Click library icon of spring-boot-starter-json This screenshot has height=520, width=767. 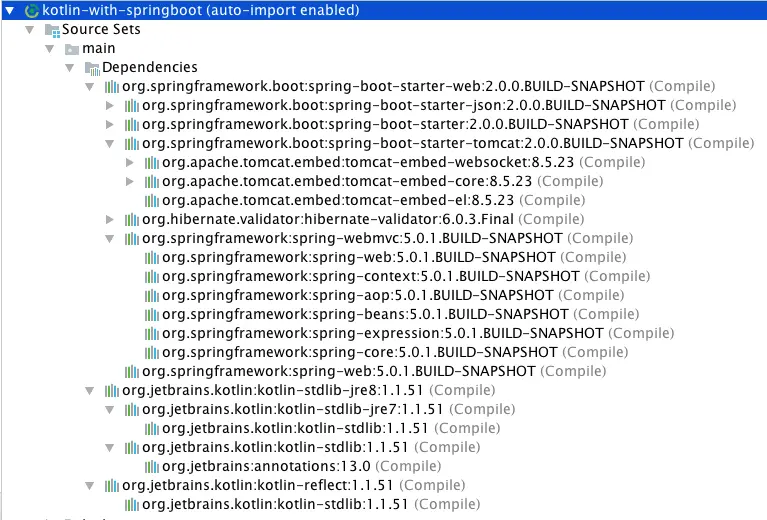132,106
